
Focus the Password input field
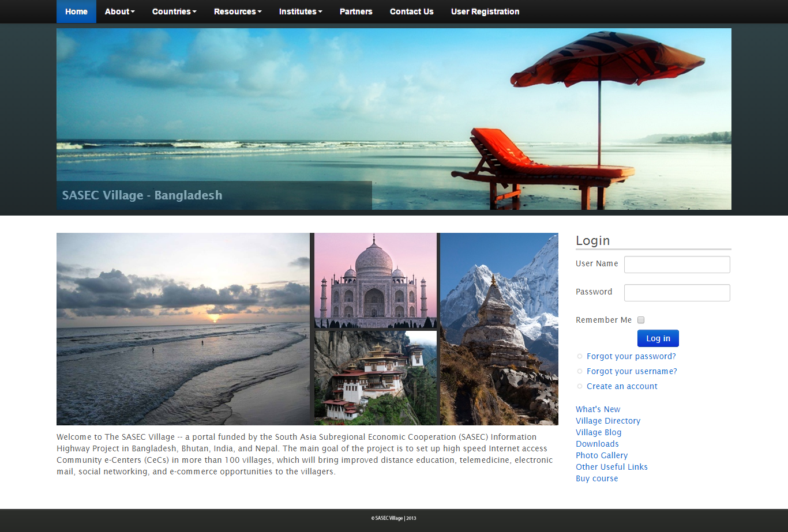pos(677,293)
